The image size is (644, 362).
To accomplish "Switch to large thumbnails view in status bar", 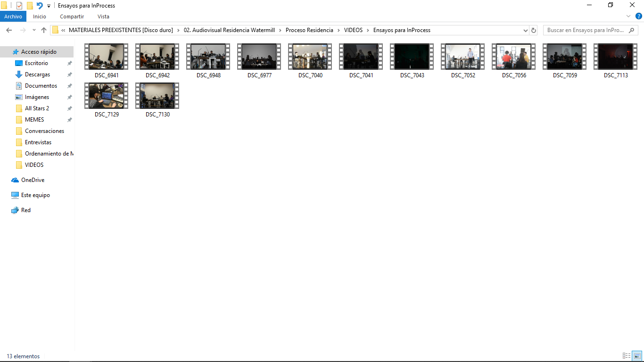I will [x=637, y=356].
